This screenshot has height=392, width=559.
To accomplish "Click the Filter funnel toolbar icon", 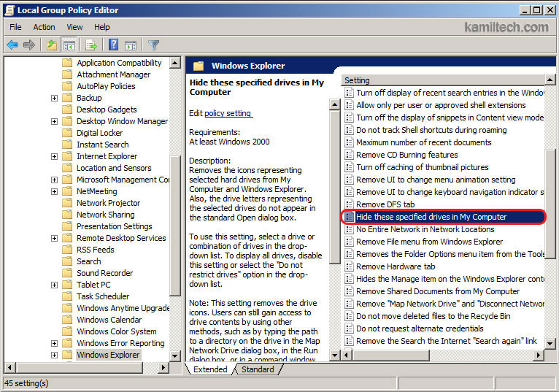I will coord(153,45).
